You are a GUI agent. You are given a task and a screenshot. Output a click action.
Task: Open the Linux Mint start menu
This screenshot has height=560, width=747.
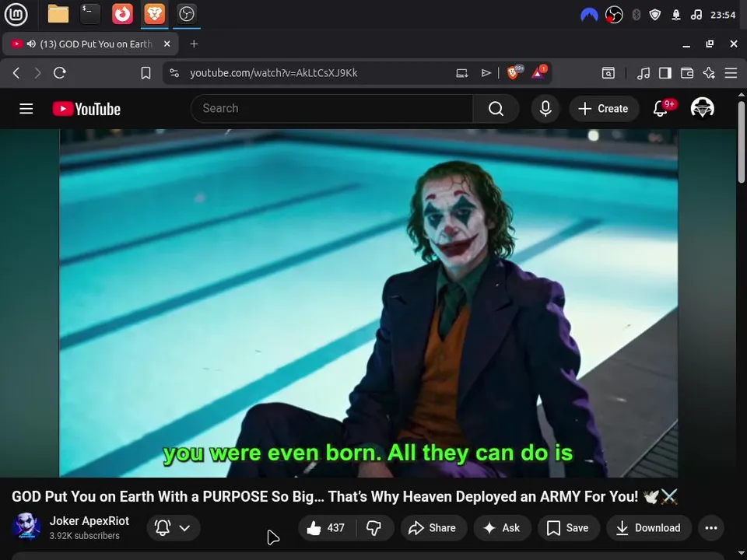[x=16, y=14]
